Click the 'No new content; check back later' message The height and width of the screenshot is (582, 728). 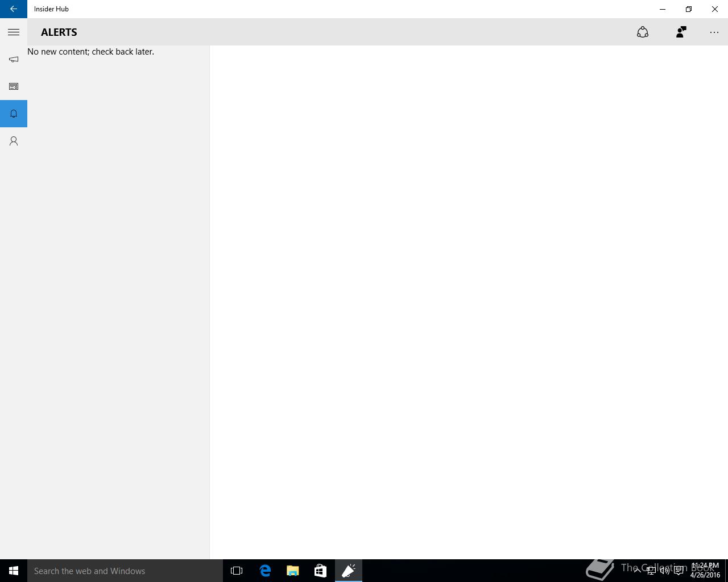(91, 52)
